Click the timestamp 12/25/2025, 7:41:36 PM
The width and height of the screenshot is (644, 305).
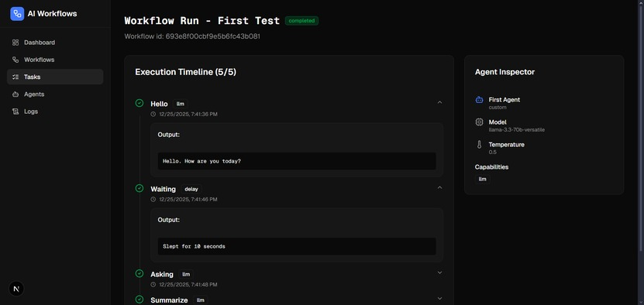[188, 114]
